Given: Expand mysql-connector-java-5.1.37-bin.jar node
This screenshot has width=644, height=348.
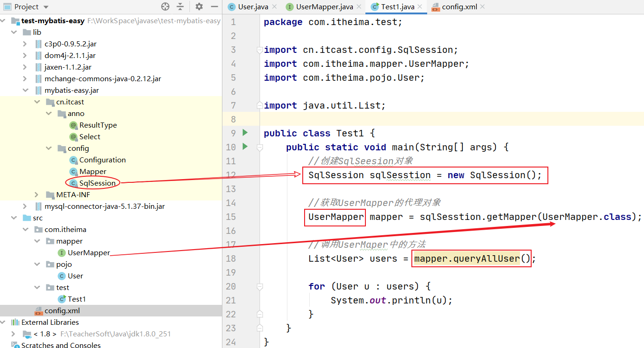Looking at the screenshot, I should click(25, 206).
